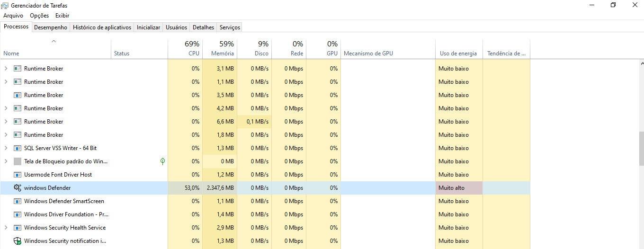This screenshot has width=644, height=249.
Task: Switch to the Serviços tab
Action: (230, 27)
